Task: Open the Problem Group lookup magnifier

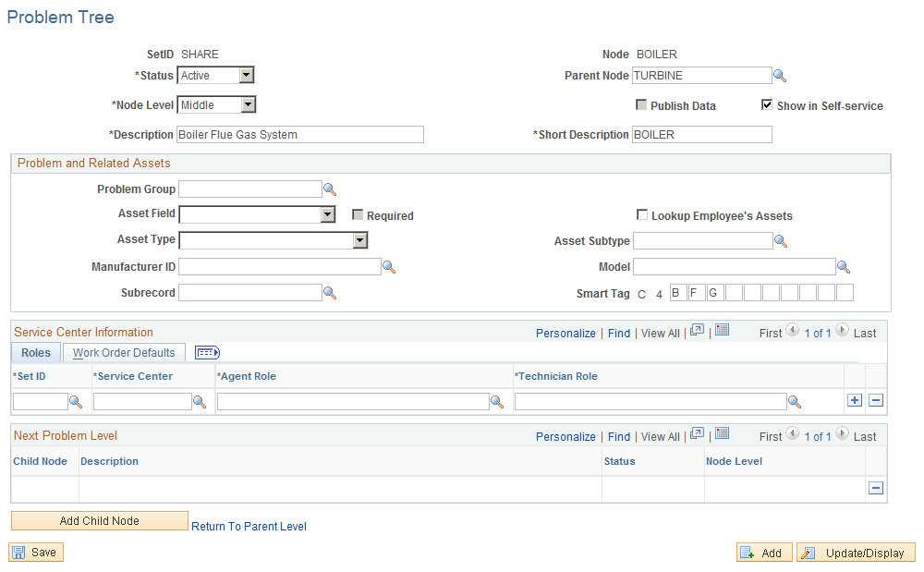Action: click(x=330, y=189)
